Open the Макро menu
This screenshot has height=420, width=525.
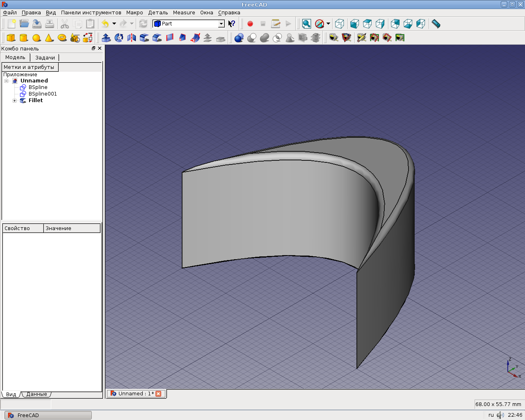pos(135,13)
